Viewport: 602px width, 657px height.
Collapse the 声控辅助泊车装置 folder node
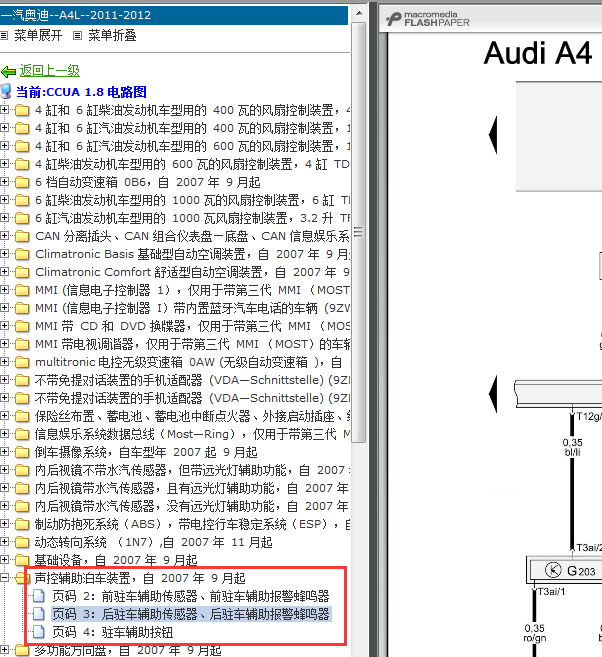[x=4, y=578]
